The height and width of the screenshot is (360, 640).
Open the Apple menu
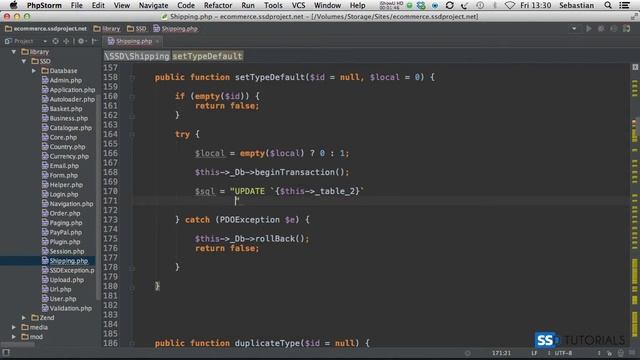13,5
